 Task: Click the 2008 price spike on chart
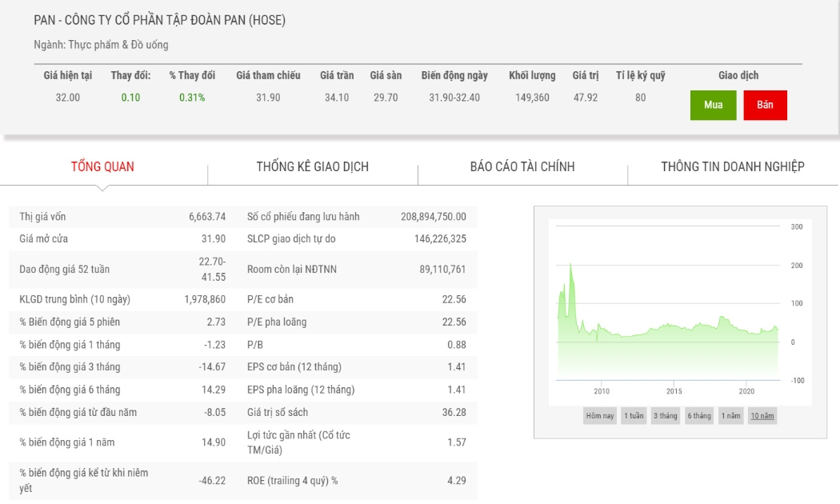[570, 266]
